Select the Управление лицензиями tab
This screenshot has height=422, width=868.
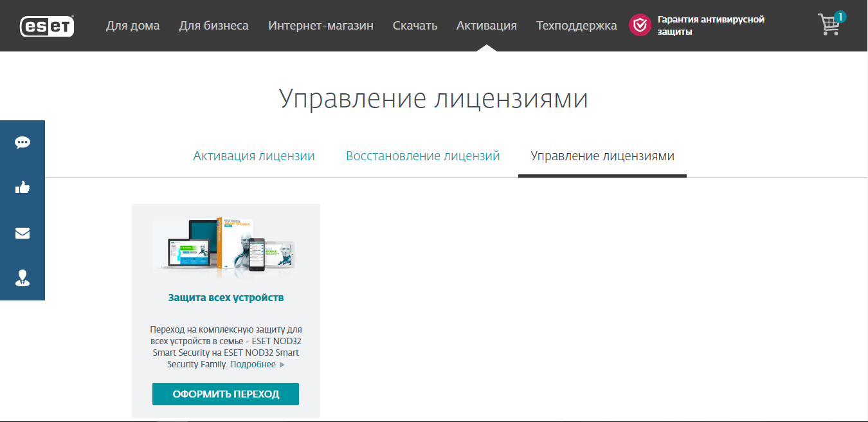pos(602,156)
